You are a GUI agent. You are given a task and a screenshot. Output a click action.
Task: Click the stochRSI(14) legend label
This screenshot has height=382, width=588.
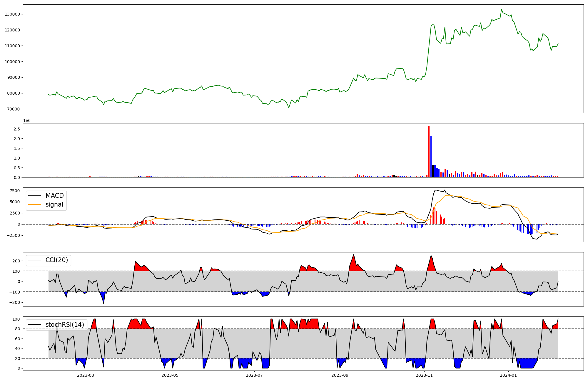[65, 325]
